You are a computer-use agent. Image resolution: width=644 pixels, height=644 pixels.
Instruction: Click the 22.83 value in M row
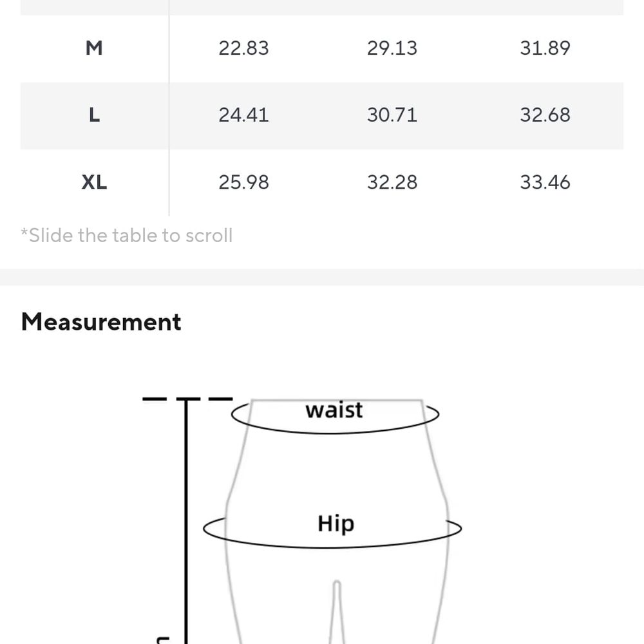tap(243, 48)
